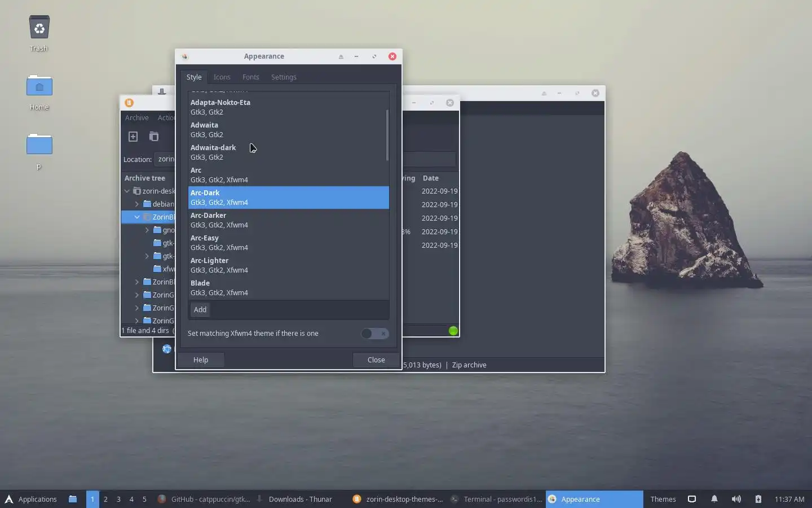
Task: Select the xfw folder in Archive tree
Action: click(164, 269)
